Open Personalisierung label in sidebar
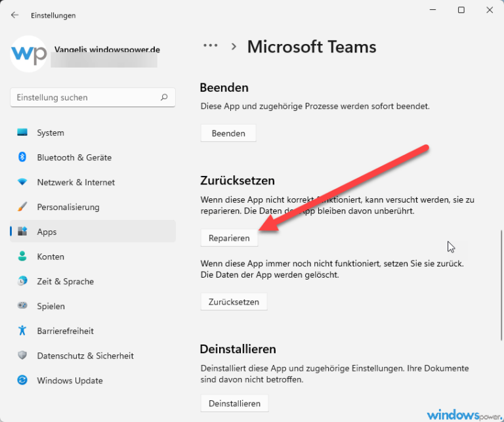Screen dimensions: 504x422 pos(68,207)
